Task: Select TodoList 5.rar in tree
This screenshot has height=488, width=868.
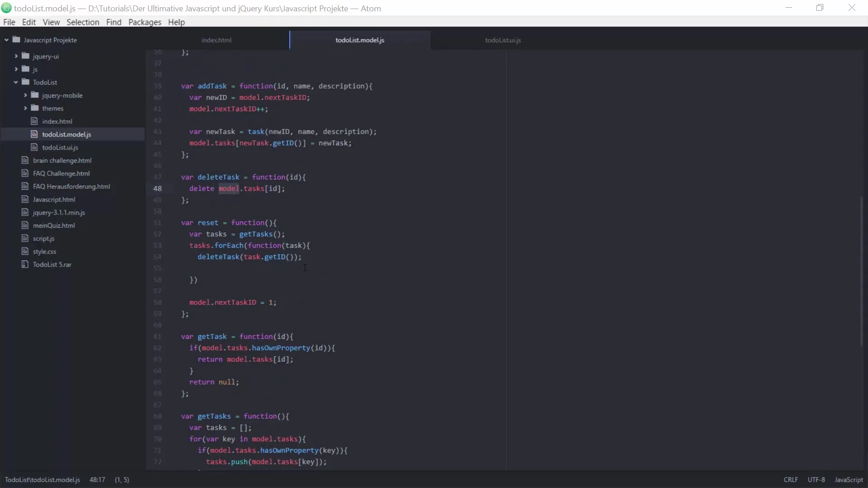Action: tap(52, 264)
